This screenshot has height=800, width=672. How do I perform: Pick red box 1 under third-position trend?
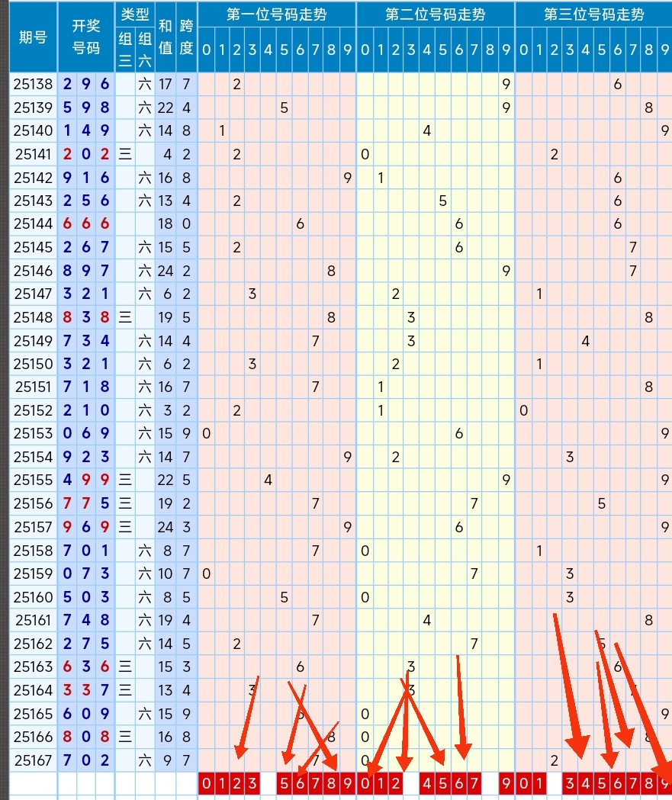click(539, 784)
